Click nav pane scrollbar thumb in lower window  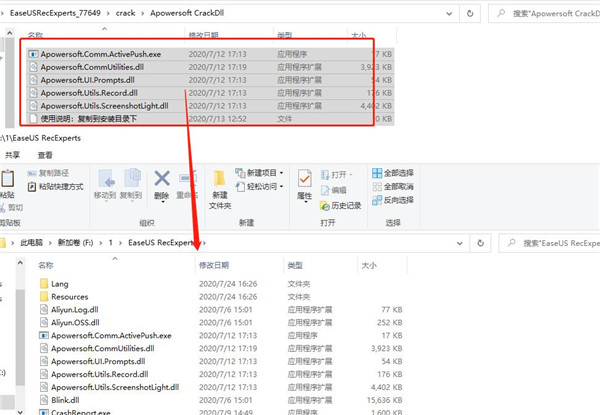point(20,337)
